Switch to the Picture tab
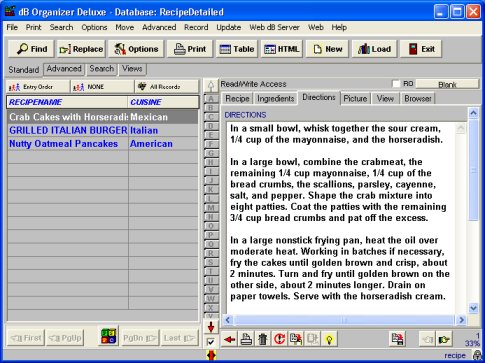Screen dimensions: 485x363 tap(355, 98)
